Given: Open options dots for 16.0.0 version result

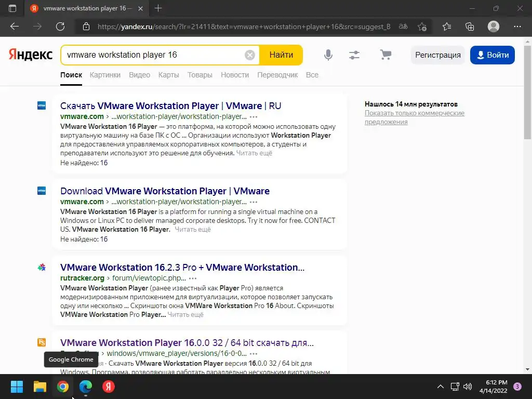Looking at the screenshot, I should [254, 353].
